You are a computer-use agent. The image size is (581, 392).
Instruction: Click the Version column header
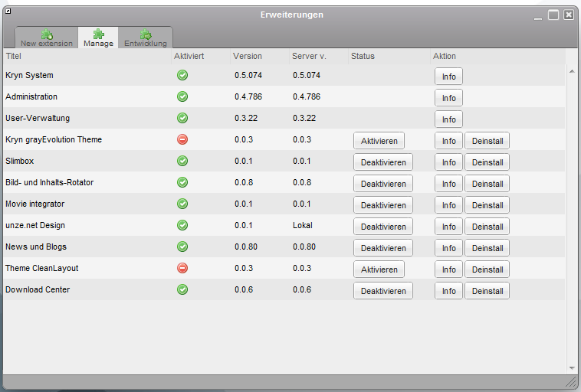click(260, 56)
